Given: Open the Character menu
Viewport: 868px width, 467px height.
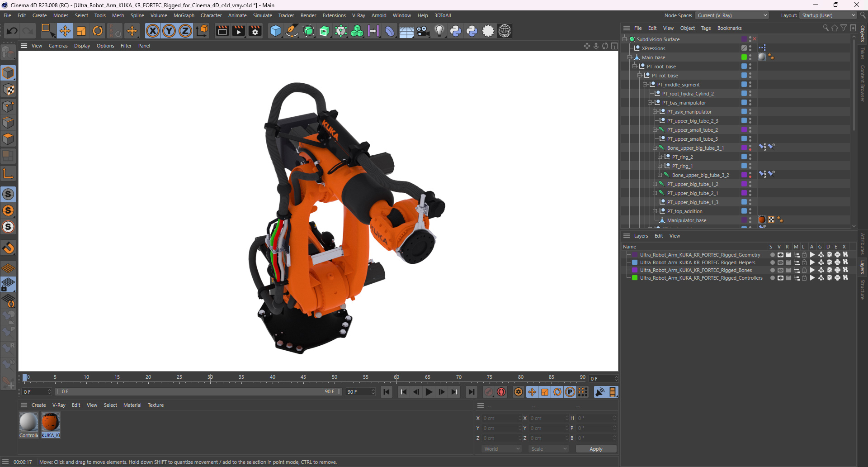Looking at the screenshot, I should point(211,15).
